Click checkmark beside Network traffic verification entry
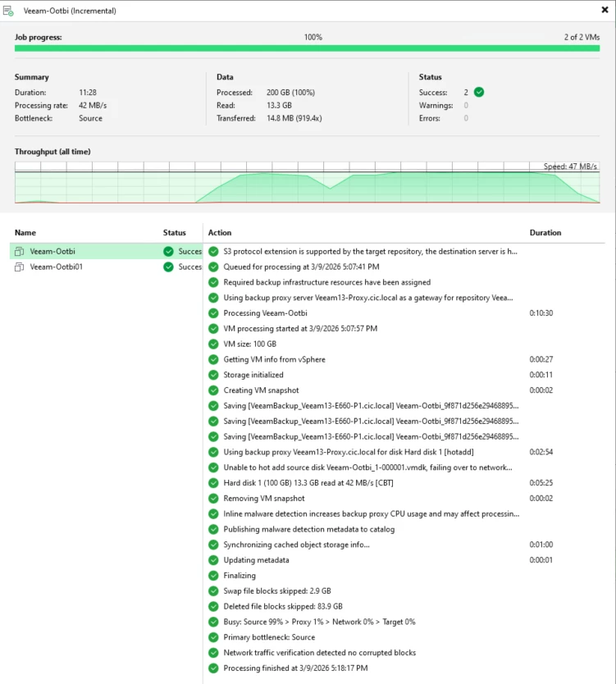The image size is (616, 684). (213, 653)
